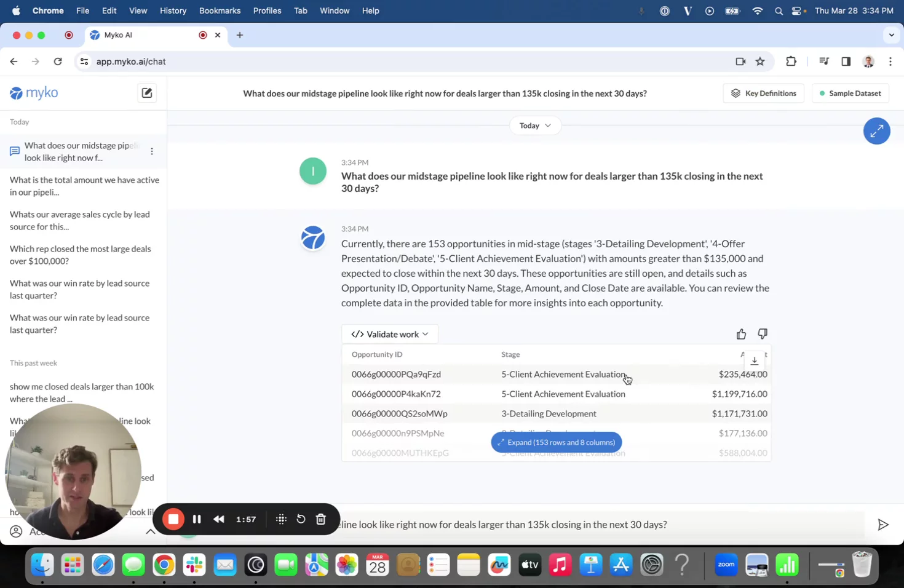Click the new chat compose icon
The width and height of the screenshot is (904, 588).
[x=146, y=93]
